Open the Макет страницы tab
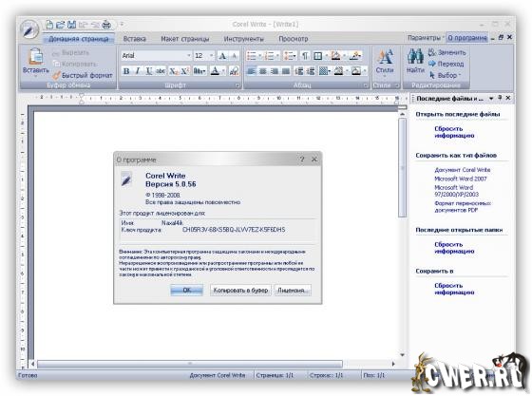Viewport: 532px width, 396px height. pyautogui.click(x=185, y=39)
